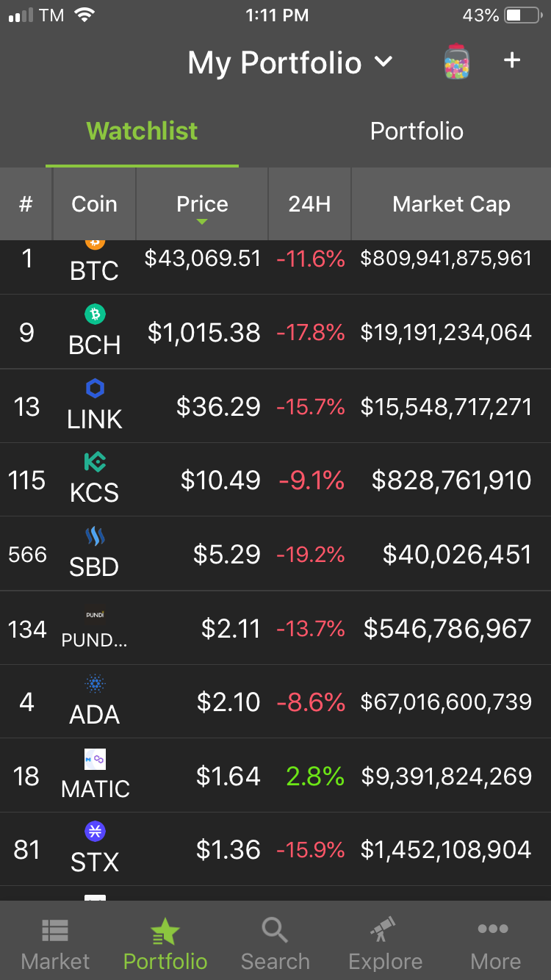
Task: Sort by rank number column header
Action: 26,204
